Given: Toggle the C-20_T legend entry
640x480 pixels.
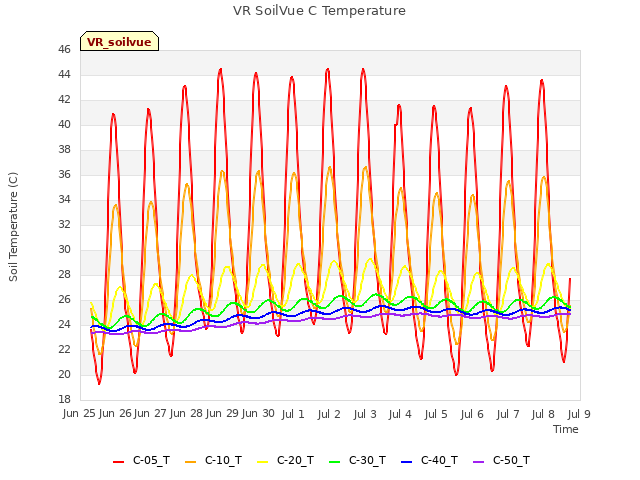Looking at the screenshot, I should pos(285,460).
